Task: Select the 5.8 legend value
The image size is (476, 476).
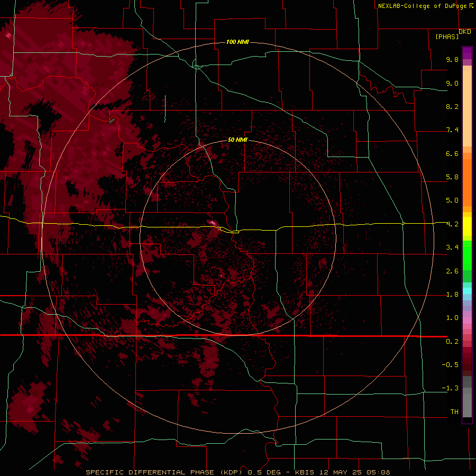Action: pos(452,177)
